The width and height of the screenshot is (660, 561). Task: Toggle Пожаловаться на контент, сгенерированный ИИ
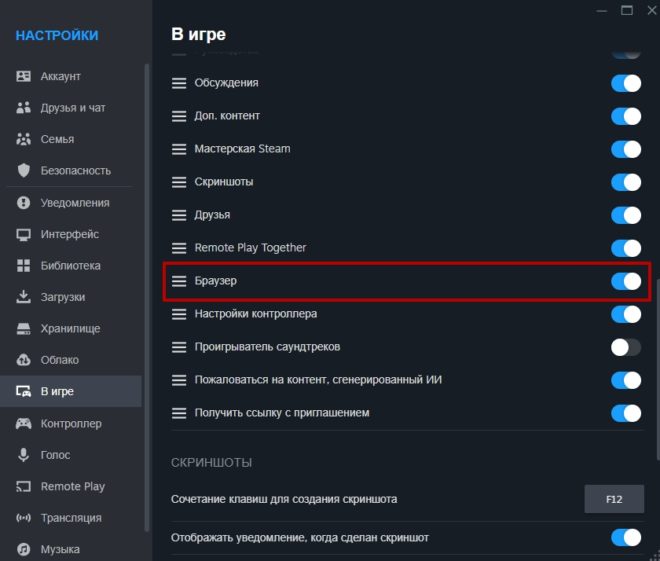pyautogui.click(x=626, y=380)
